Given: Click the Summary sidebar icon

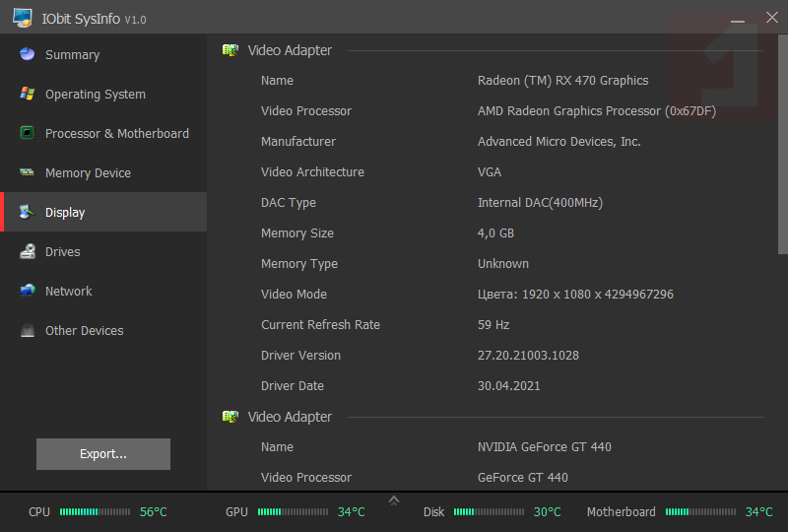Looking at the screenshot, I should click(x=28, y=54).
